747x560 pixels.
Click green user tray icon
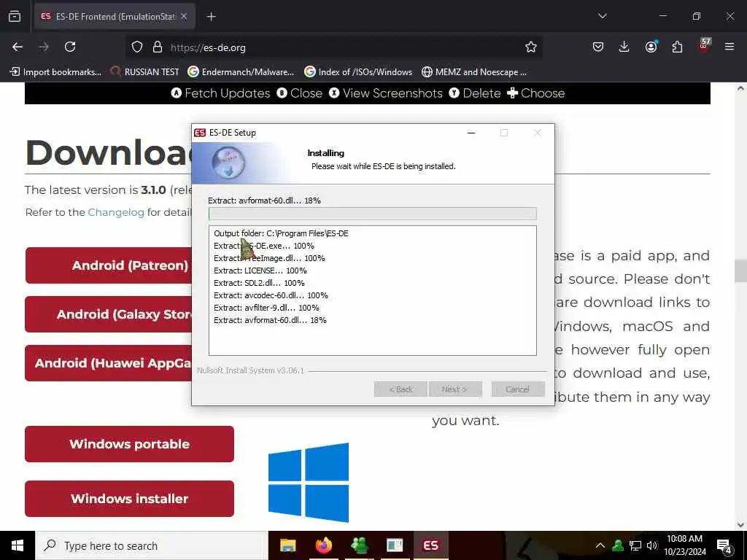point(618,545)
